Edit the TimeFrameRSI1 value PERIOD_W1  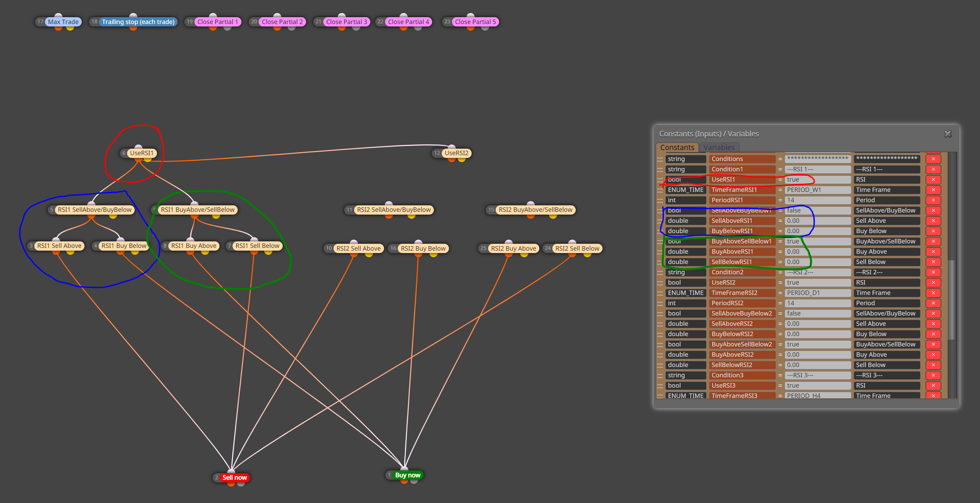(x=818, y=190)
